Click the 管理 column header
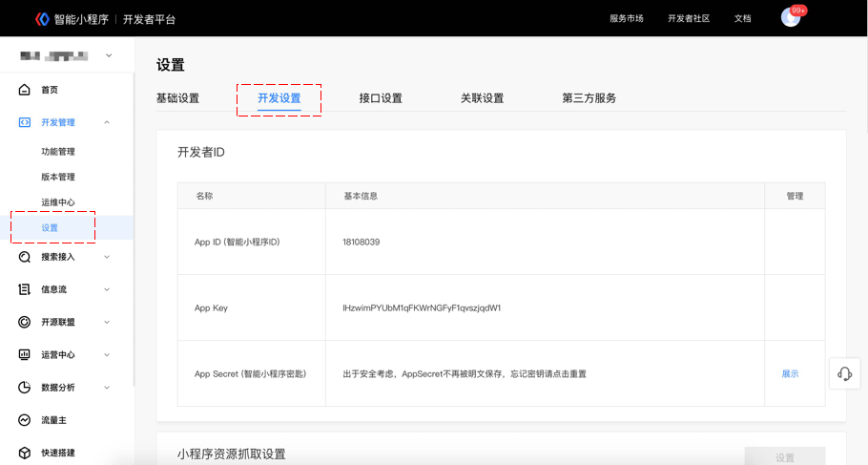 [795, 196]
